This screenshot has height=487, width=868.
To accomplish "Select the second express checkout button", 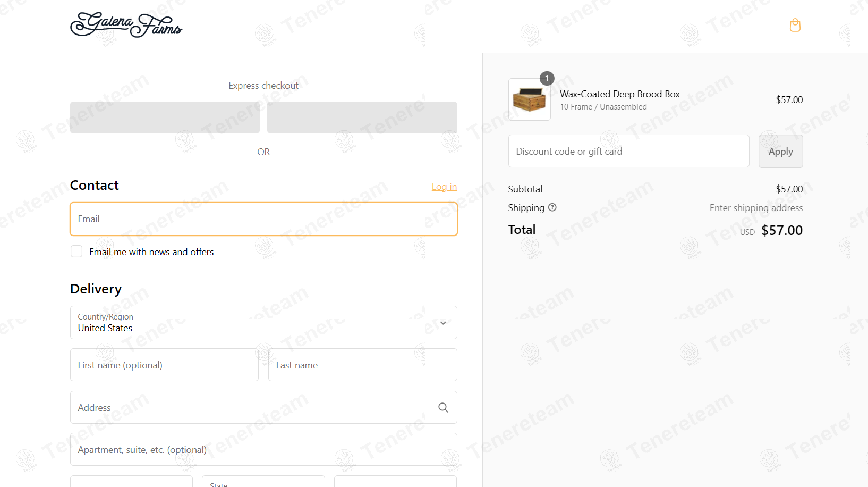I will [x=362, y=117].
